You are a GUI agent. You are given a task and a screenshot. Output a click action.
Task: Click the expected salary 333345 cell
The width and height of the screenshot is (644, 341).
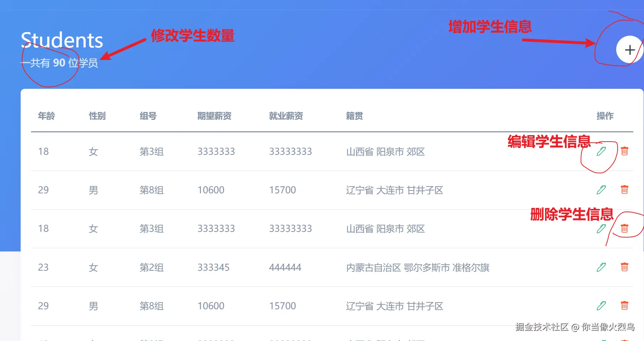coord(214,267)
